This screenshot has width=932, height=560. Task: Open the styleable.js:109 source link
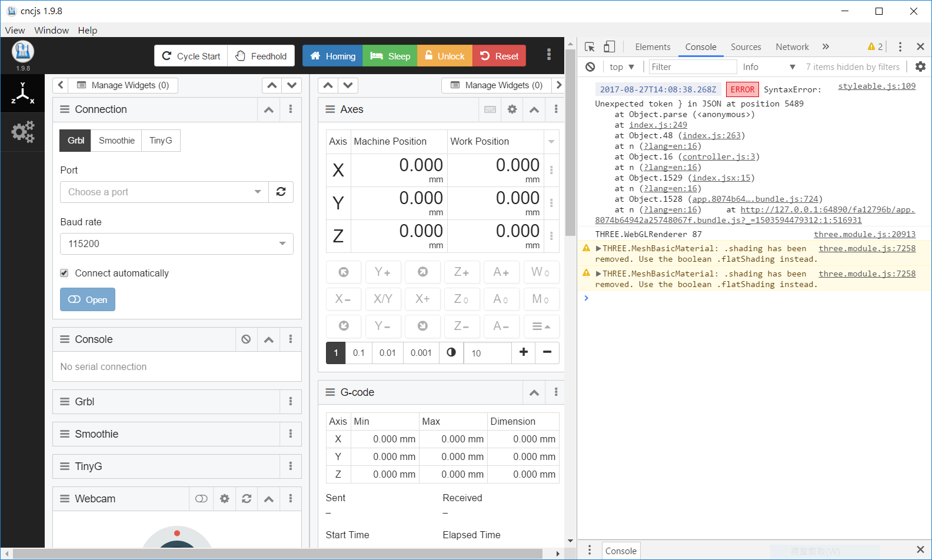[x=876, y=86]
